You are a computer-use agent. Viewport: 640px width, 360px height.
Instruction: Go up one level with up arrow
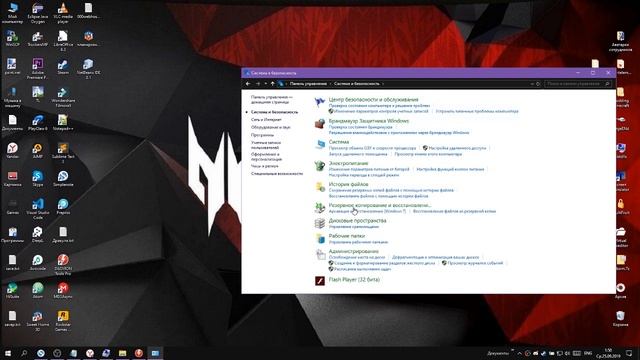click(x=273, y=84)
